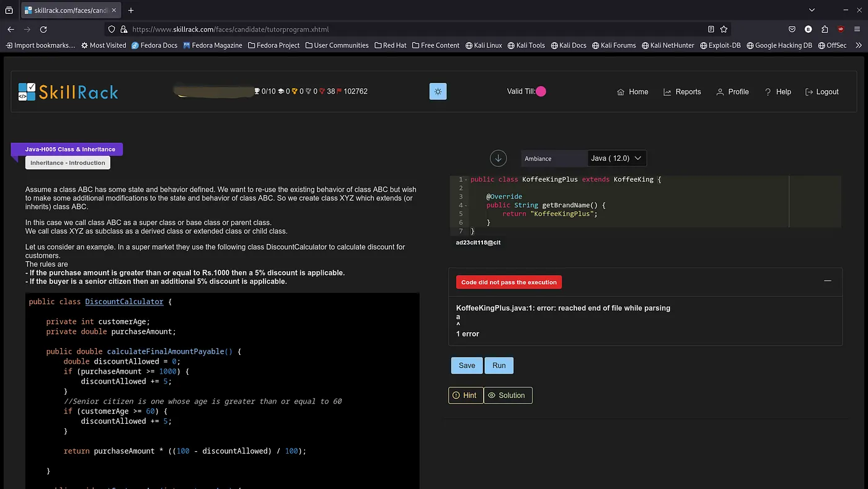868x489 pixels.
Task: Toggle the light/dark theme sun button
Action: pos(438,91)
